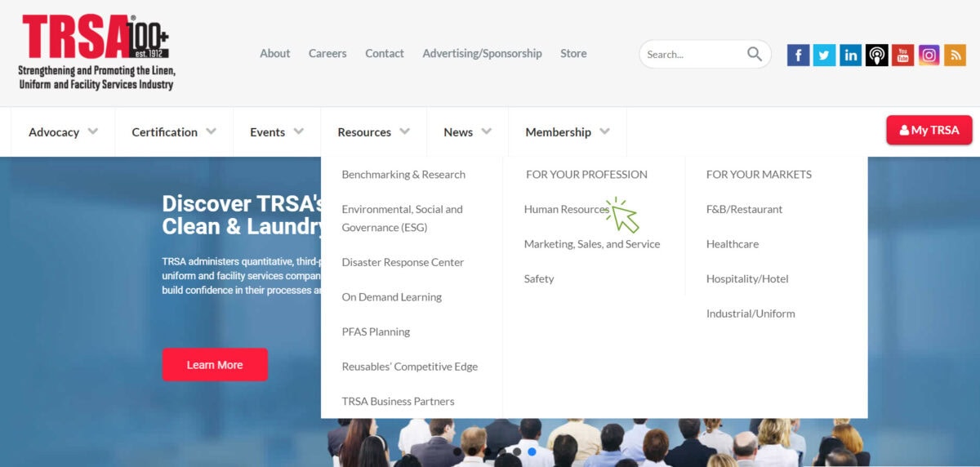
Task: Expand the Membership dropdown arrow
Action: (604, 131)
